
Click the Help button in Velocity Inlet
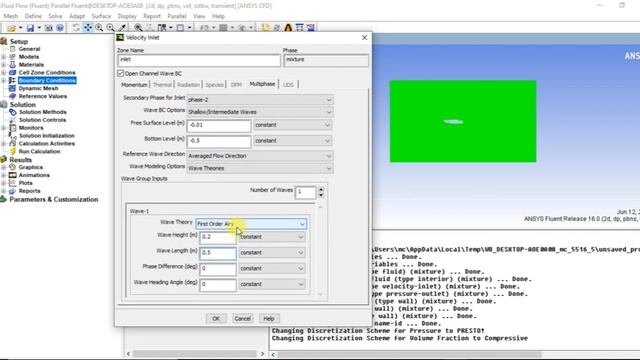click(269, 318)
